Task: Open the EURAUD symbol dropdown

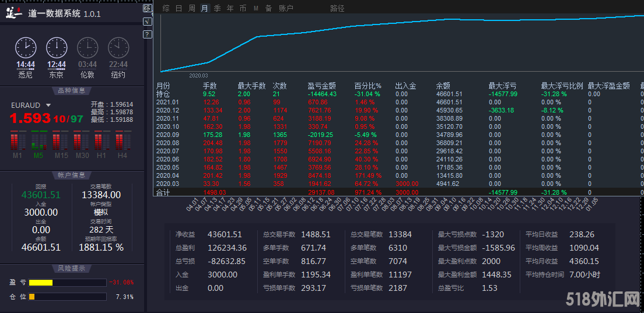Action: (48, 105)
